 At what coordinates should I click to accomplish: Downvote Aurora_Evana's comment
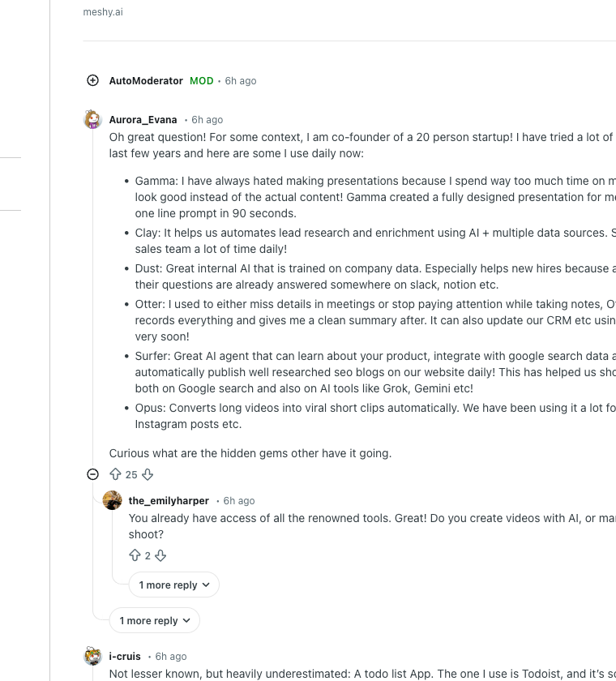pos(147,474)
